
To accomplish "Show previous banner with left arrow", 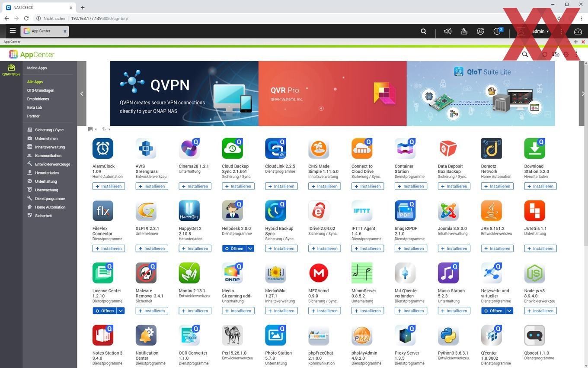I will (x=82, y=94).
